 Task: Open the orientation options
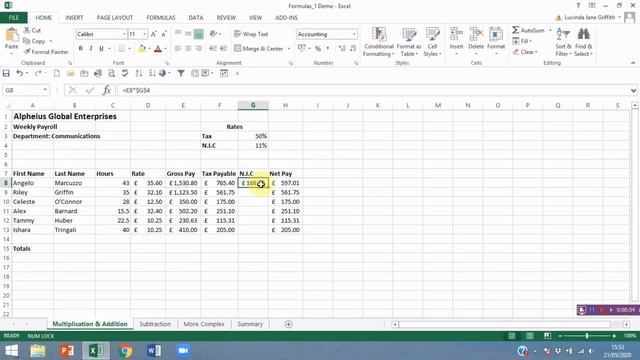pos(214,34)
